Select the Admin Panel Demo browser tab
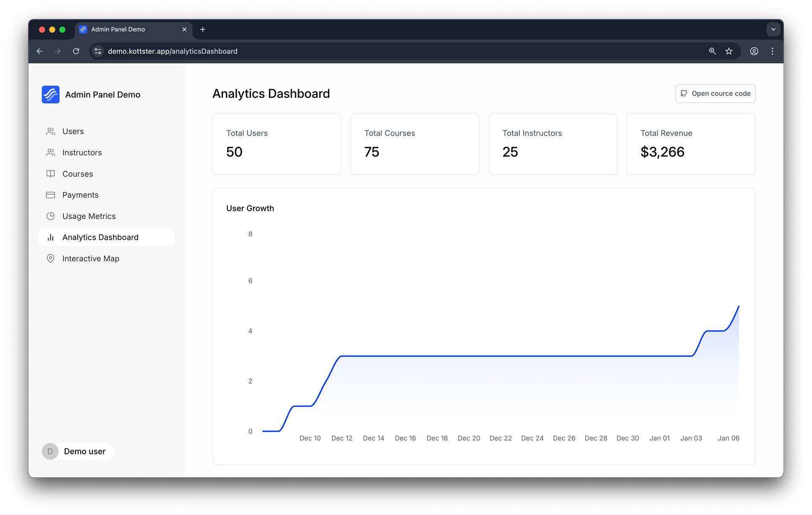This screenshot has width=812, height=515. click(133, 30)
